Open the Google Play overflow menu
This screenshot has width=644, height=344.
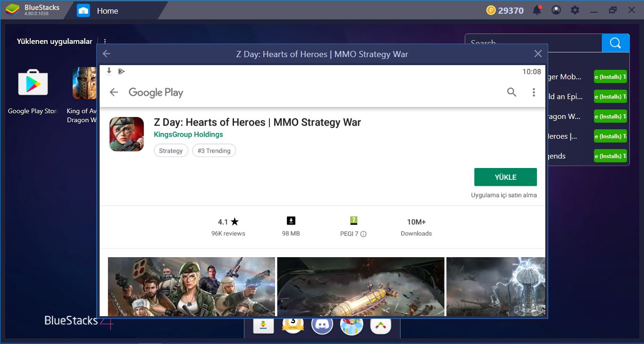(534, 92)
